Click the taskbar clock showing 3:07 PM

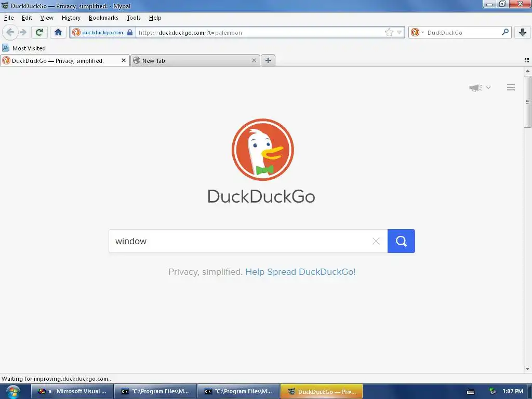[x=513, y=392]
